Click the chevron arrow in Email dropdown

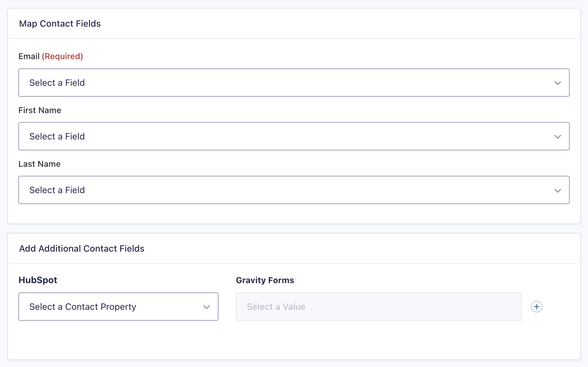557,83
